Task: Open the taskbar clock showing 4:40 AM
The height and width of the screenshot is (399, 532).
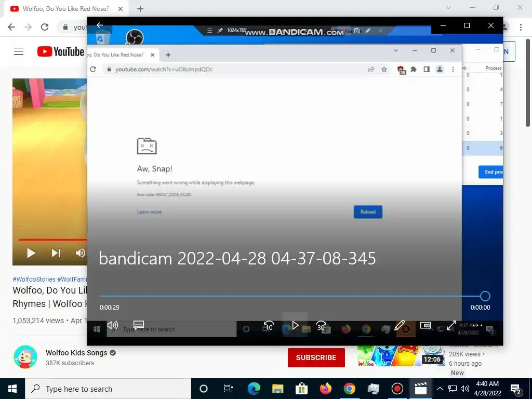Action: coord(487,389)
